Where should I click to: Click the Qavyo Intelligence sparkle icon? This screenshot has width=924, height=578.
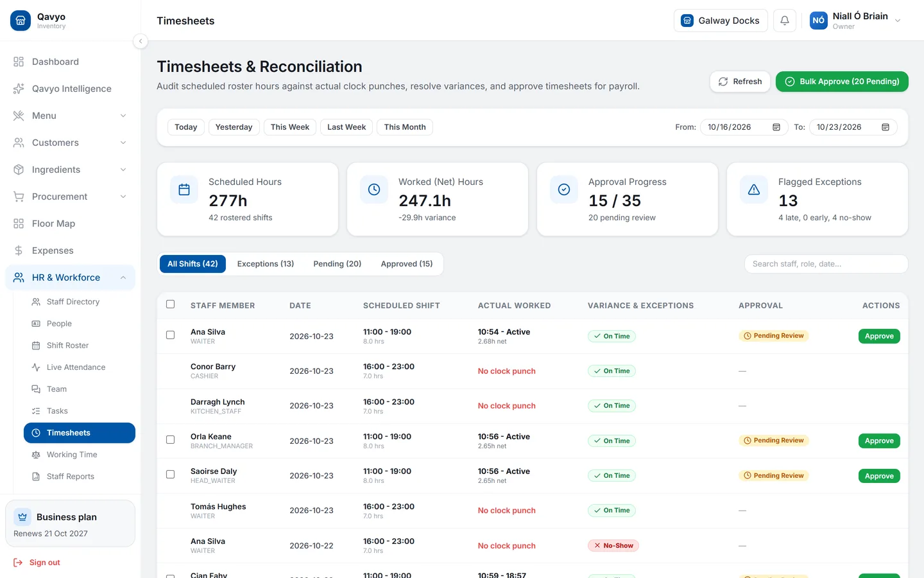tap(19, 89)
